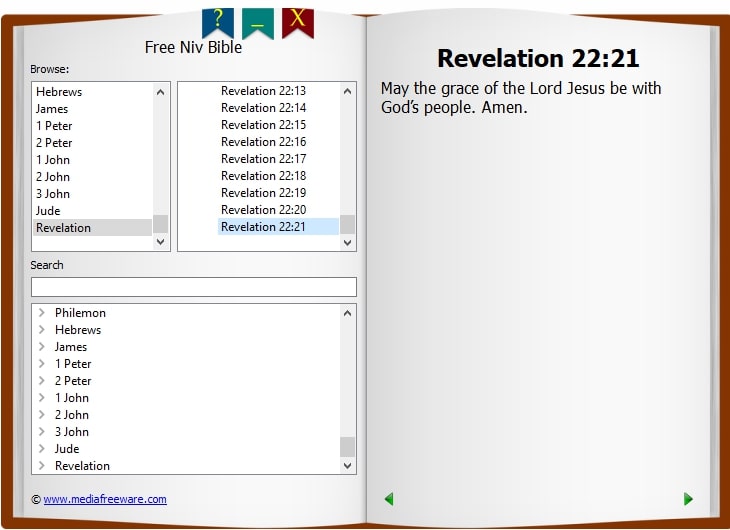Select 1 Peter in the Browse book list

93,126
